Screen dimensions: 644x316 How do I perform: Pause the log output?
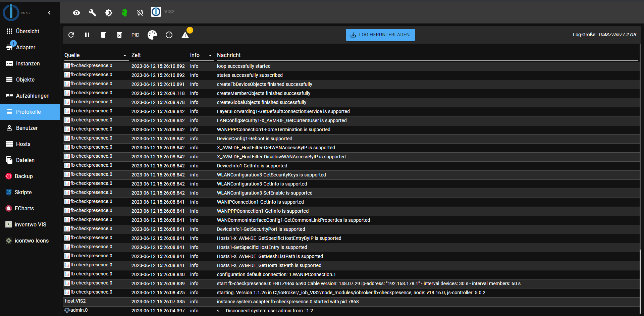87,35
